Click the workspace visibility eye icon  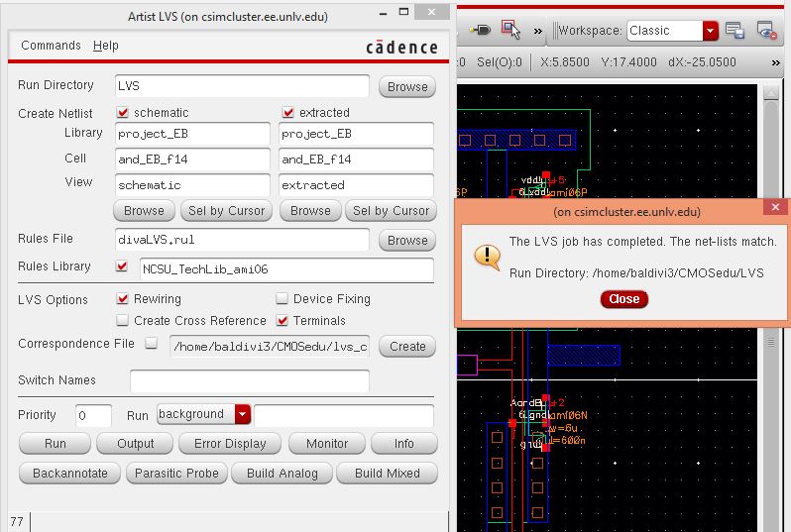click(764, 31)
